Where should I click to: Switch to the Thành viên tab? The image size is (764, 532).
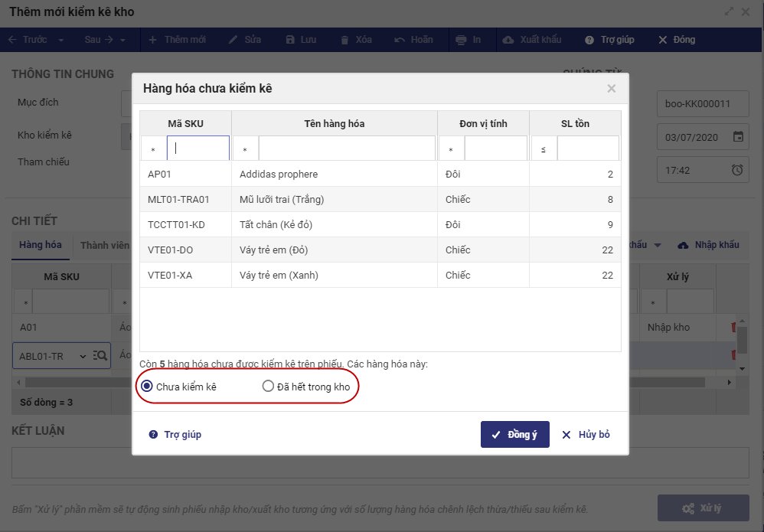(105, 245)
